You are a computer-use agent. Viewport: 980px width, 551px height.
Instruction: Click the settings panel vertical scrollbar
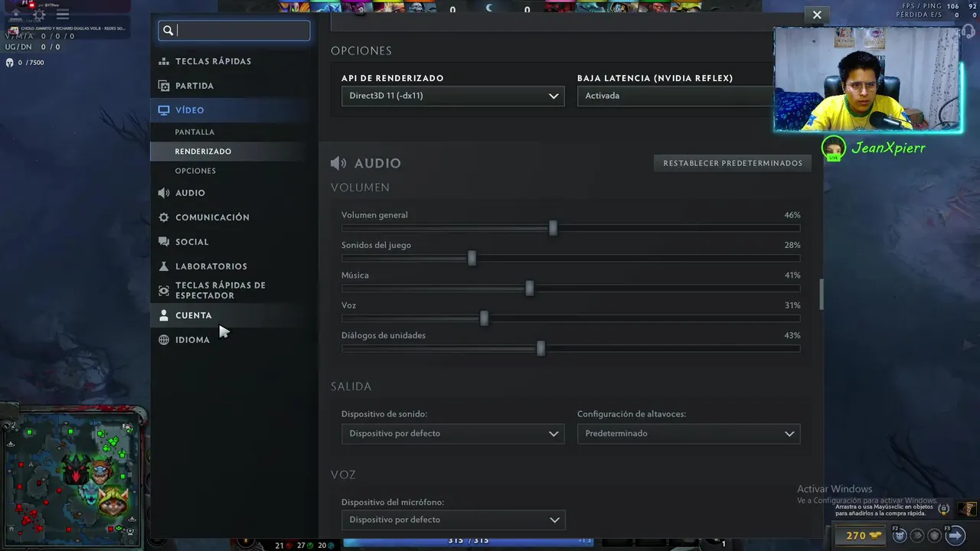(x=822, y=295)
